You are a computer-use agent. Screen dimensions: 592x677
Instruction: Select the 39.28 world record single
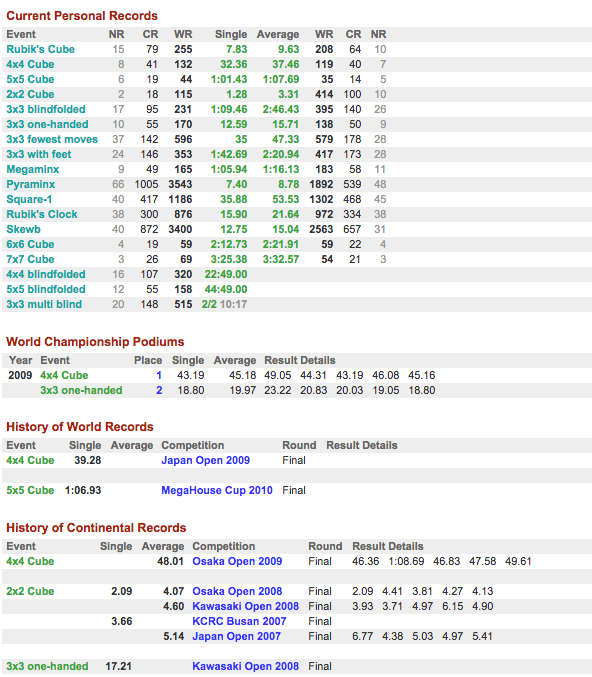88,460
